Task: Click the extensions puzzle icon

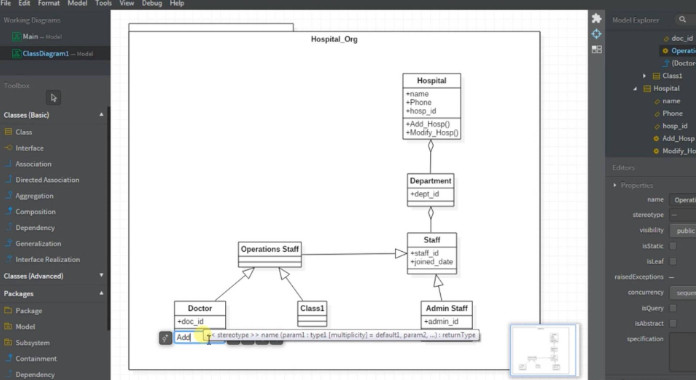Action: coord(596,18)
